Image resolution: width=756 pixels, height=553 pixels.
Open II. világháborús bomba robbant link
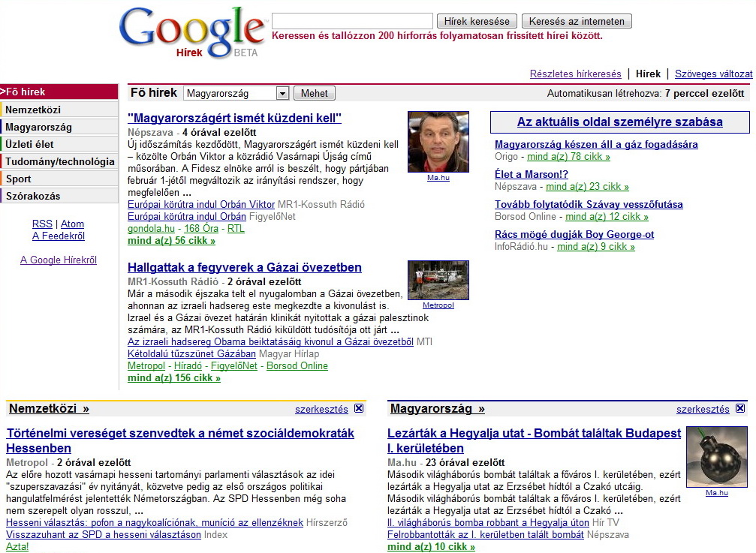(x=489, y=523)
